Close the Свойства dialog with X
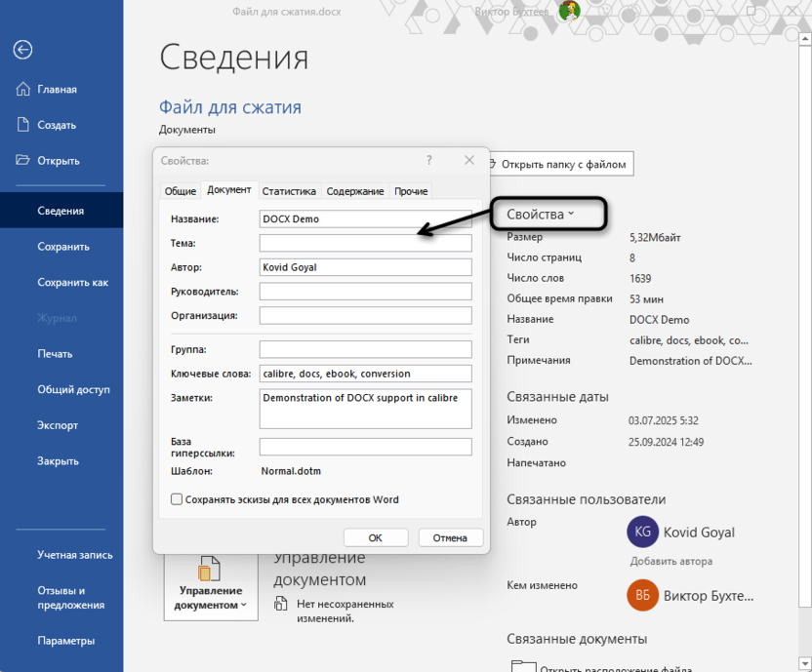812x672 pixels. (x=469, y=161)
